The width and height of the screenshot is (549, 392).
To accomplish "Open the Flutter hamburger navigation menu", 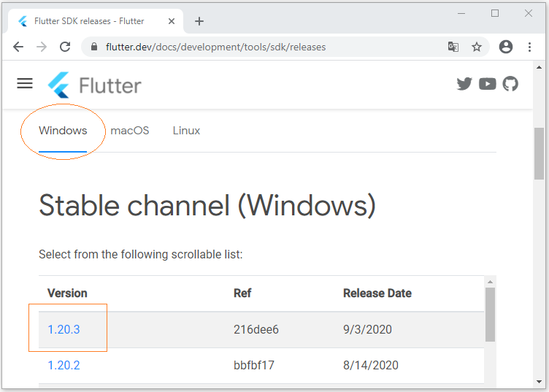I will coord(25,83).
